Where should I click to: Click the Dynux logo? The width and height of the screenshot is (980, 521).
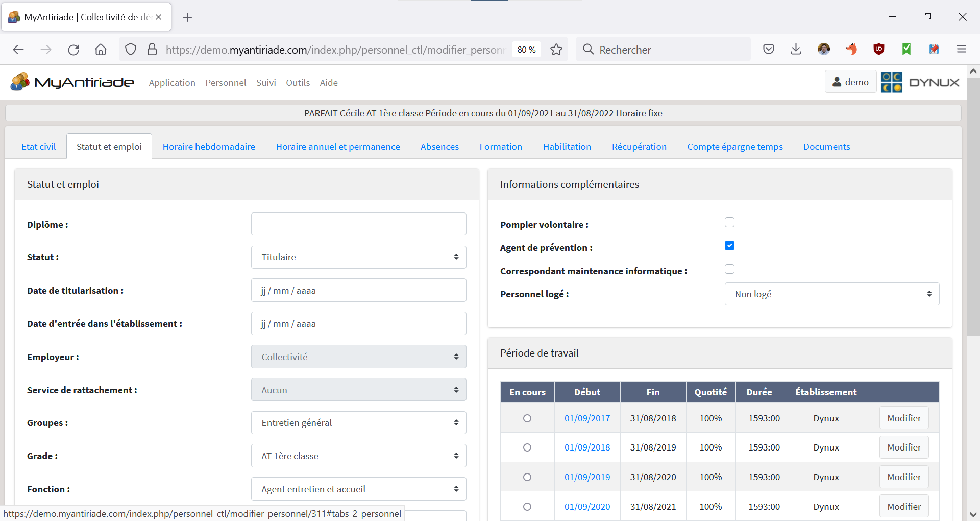click(920, 82)
